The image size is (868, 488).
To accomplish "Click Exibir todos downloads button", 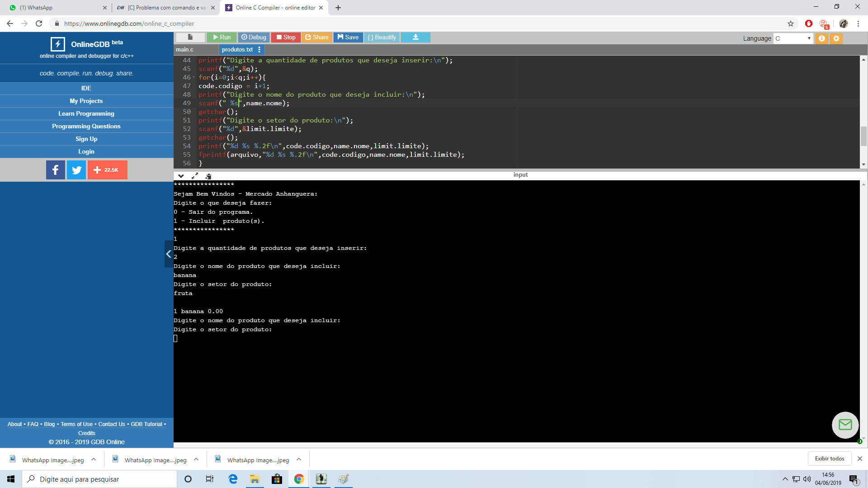I will 830,459.
